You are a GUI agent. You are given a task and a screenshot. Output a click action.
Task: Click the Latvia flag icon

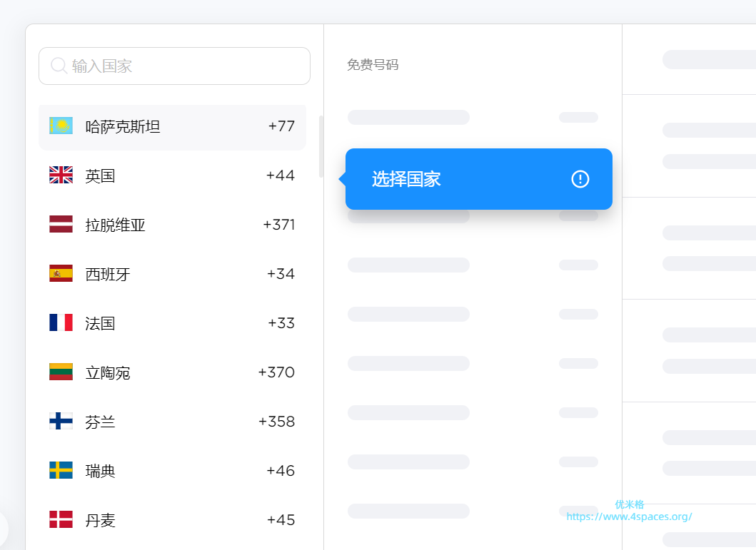(x=61, y=225)
